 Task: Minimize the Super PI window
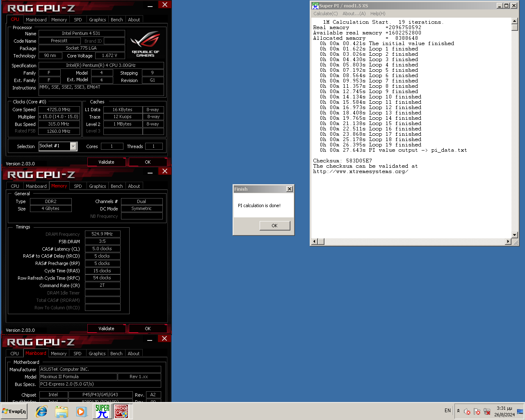pyautogui.click(x=500, y=6)
